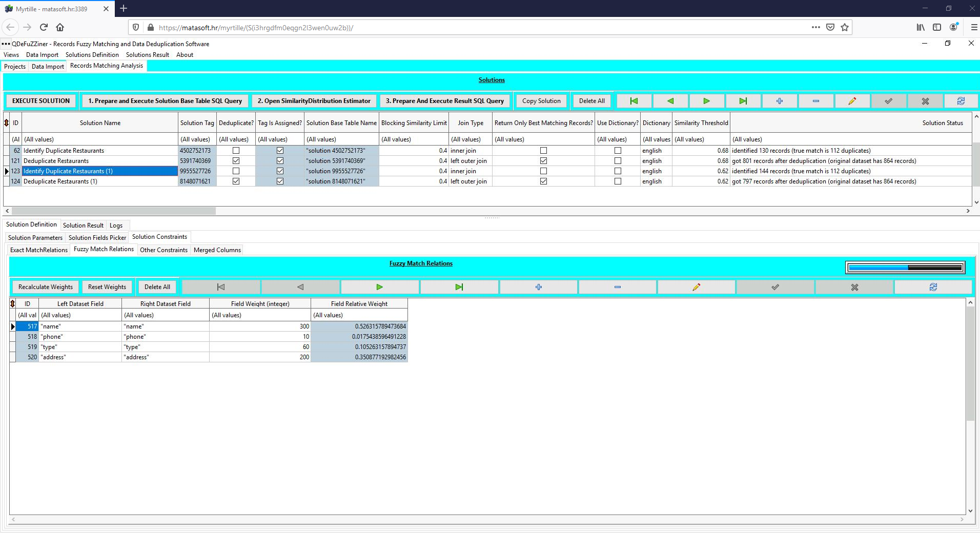Viewport: 980px width, 533px height.
Task: Open Join Type column filter dropdown
Action: click(x=470, y=139)
